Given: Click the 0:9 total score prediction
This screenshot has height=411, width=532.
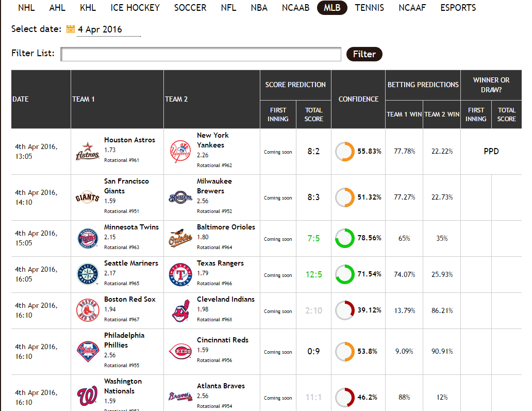Looking at the screenshot, I should click(313, 351).
